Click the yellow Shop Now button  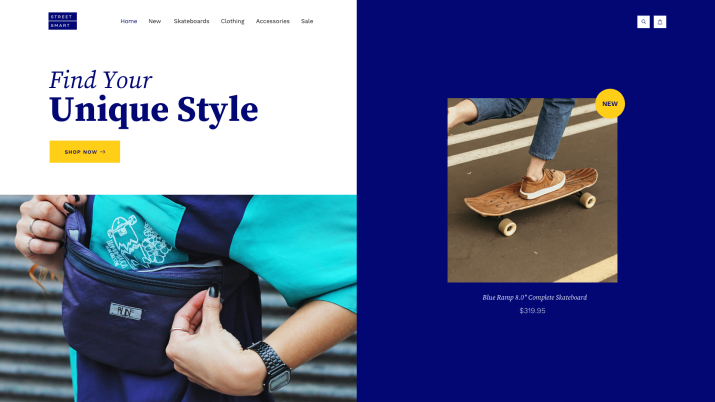[x=85, y=152]
